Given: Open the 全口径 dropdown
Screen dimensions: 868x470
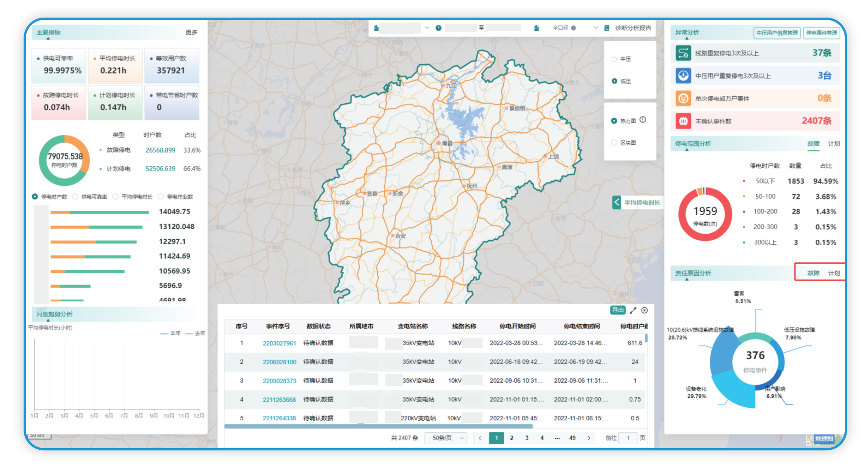Looking at the screenshot, I should click(596, 28).
